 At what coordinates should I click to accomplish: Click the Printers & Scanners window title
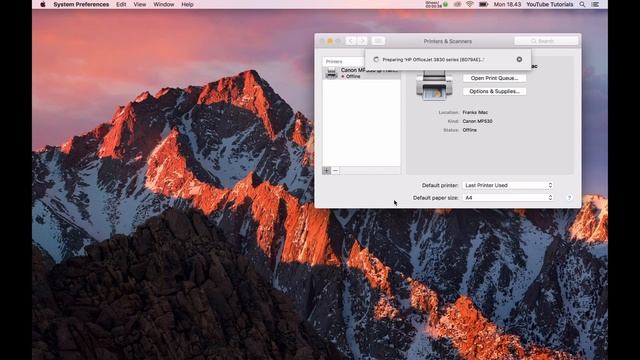click(447, 41)
